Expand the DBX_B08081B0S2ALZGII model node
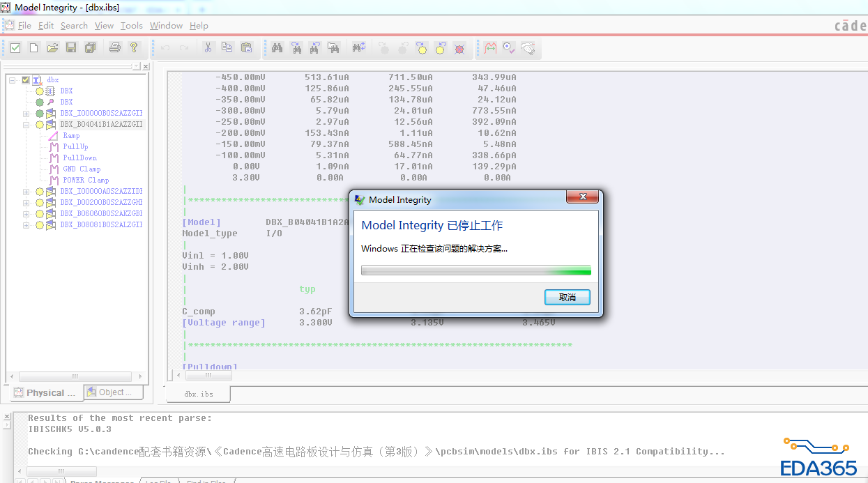Screen dimensions: 868x483 (26, 225)
